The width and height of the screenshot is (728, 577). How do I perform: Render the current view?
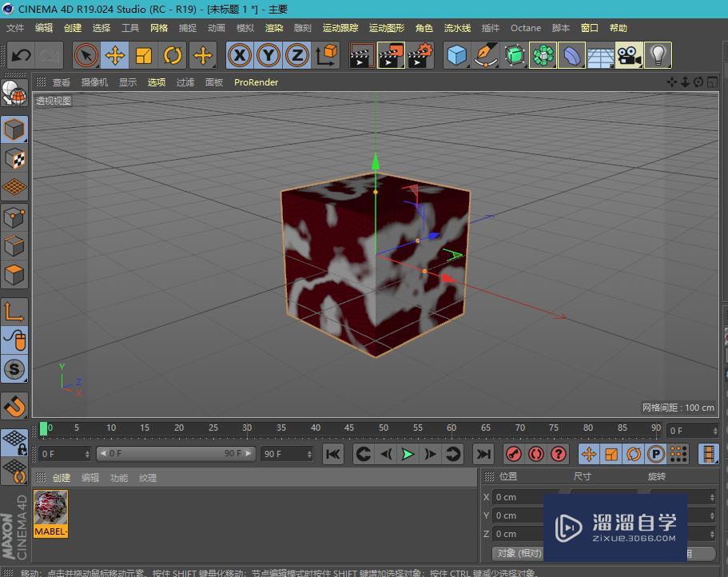pyautogui.click(x=362, y=55)
